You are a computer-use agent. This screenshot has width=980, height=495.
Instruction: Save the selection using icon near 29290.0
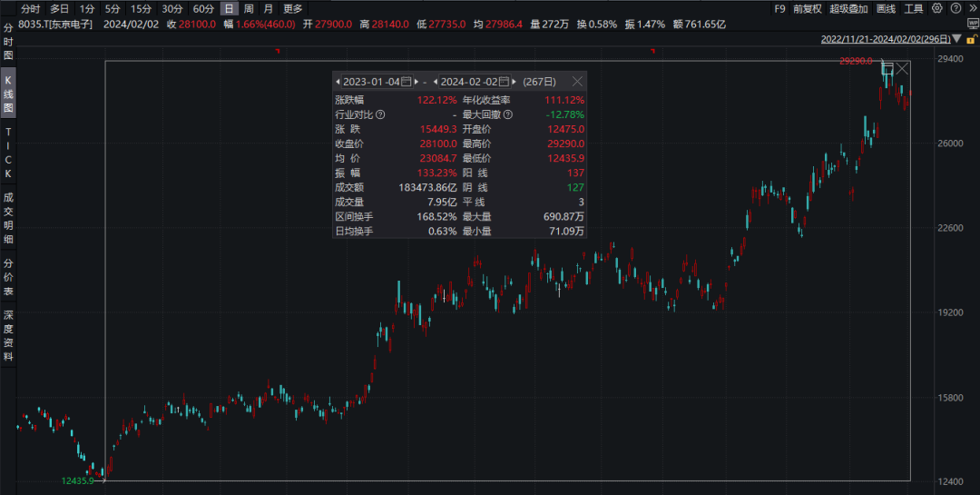887,68
